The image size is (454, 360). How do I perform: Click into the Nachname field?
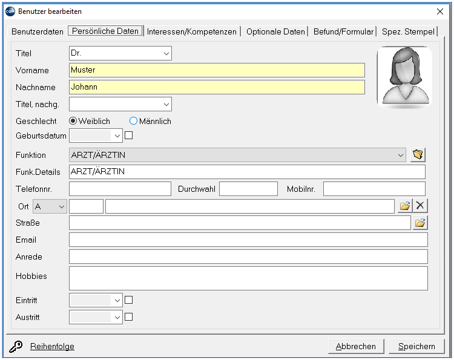tap(217, 87)
